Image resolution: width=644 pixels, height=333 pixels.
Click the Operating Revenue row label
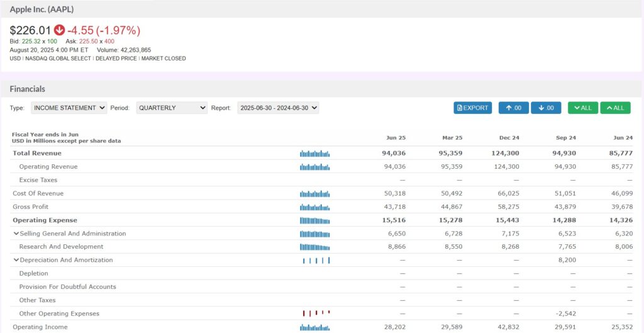(x=48, y=166)
